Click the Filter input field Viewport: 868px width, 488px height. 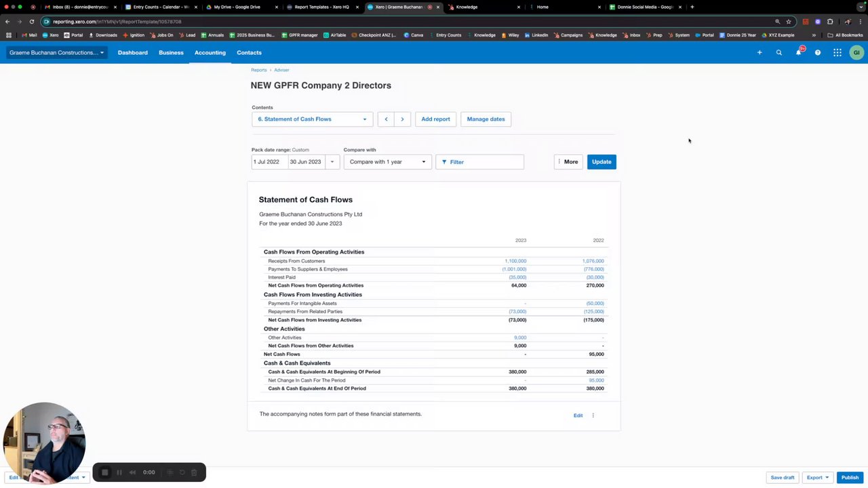(x=479, y=162)
